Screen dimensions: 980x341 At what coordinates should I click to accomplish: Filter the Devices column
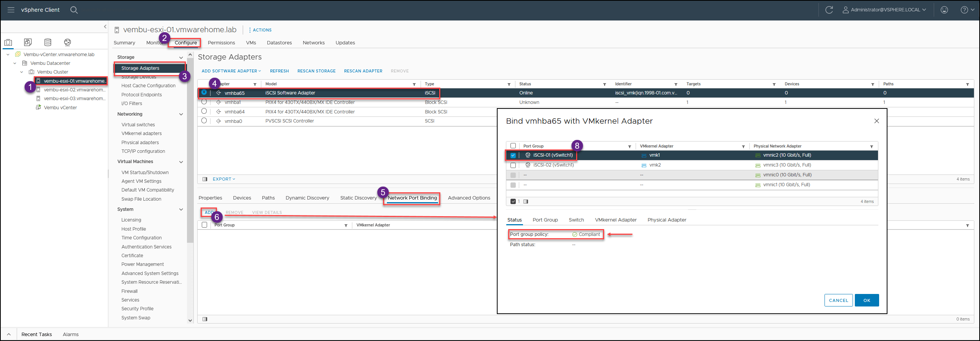pos(873,84)
